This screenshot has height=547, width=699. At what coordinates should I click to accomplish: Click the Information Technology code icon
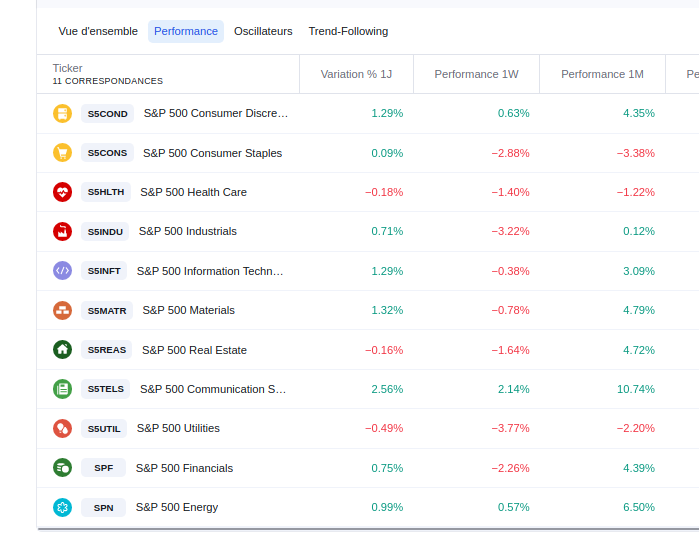click(63, 271)
